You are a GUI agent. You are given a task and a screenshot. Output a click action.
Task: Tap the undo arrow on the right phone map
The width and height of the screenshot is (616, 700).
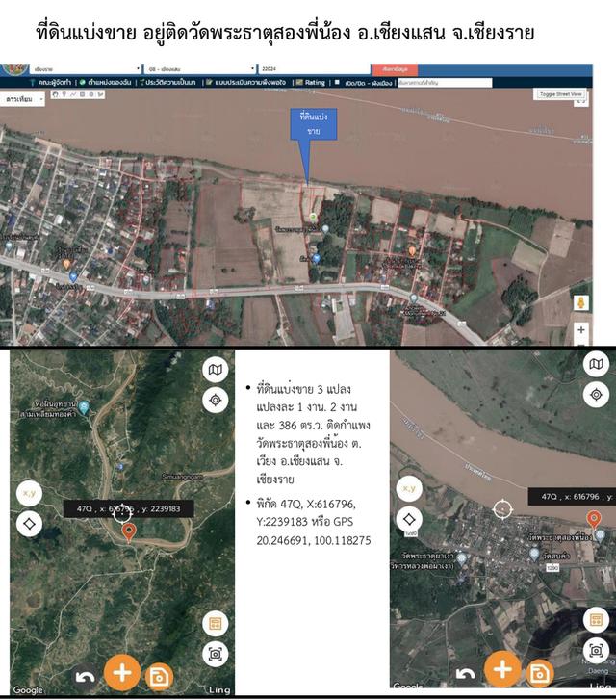[465, 674]
